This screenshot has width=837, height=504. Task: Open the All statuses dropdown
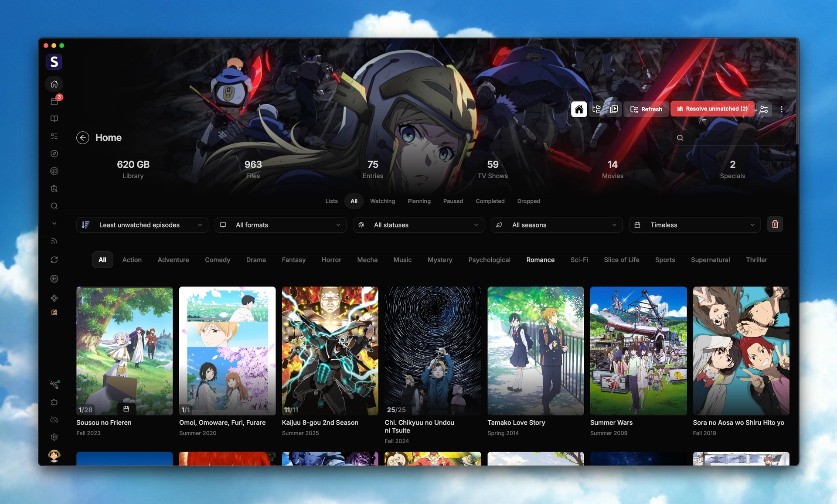point(418,225)
